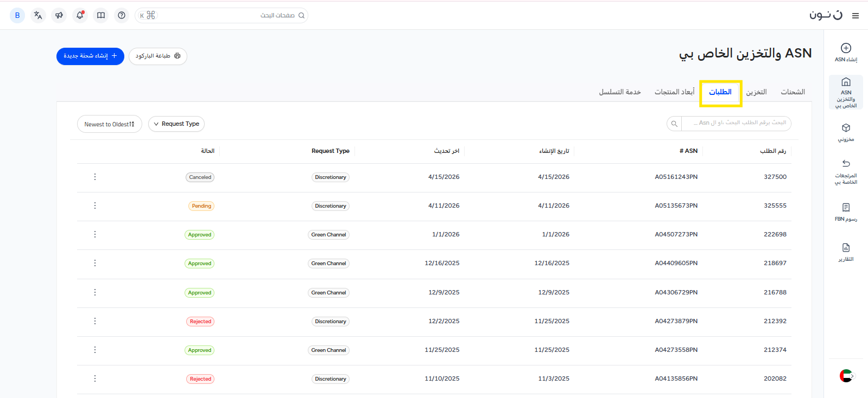The image size is (868, 398).
Task: Open My Returns icon in sidebar
Action: tap(846, 164)
